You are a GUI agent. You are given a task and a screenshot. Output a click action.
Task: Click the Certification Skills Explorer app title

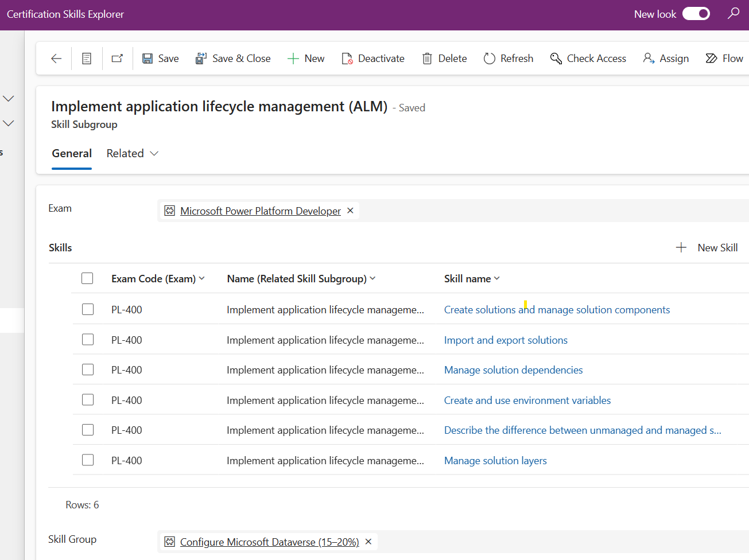(x=65, y=14)
